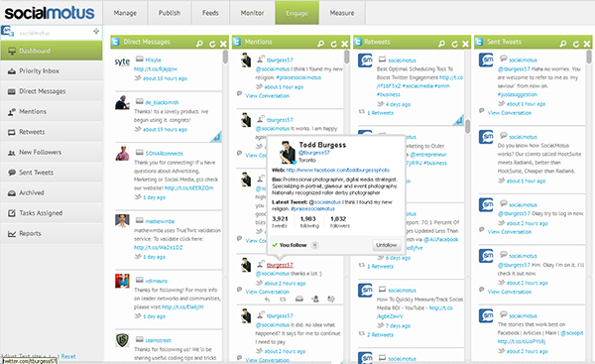Open link in SONARconnects message
Viewport: 595px width, 364px height.
point(189,187)
